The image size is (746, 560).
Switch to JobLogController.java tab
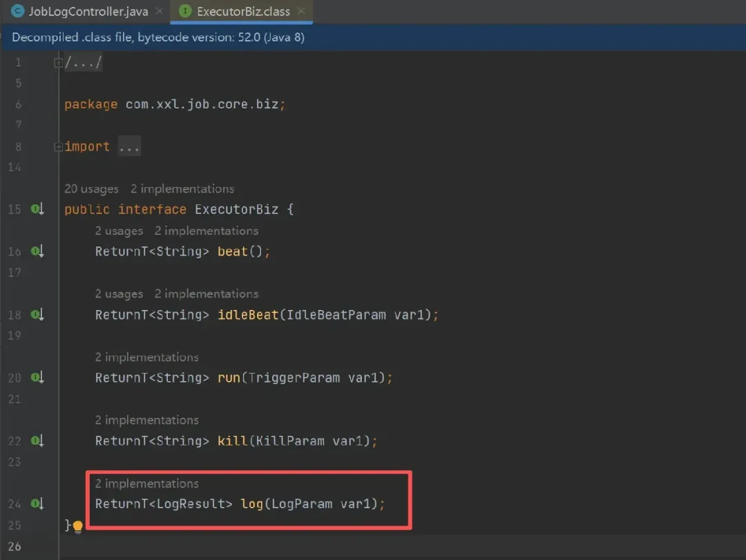(87, 12)
